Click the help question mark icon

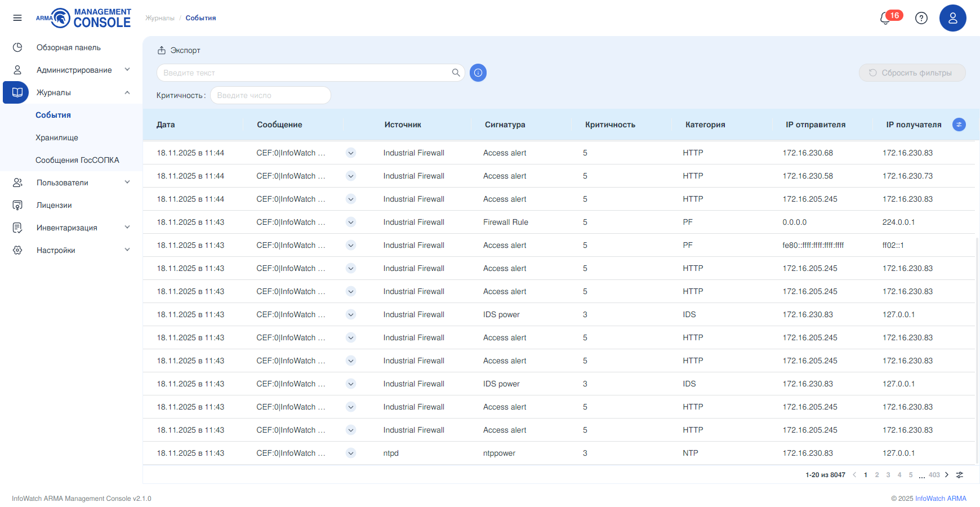(921, 18)
